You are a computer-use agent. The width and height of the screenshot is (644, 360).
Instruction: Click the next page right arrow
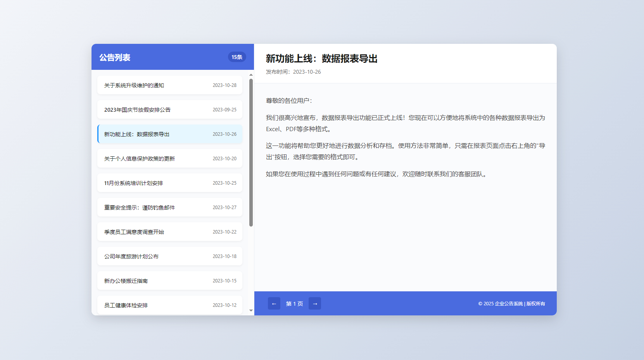[315, 303]
